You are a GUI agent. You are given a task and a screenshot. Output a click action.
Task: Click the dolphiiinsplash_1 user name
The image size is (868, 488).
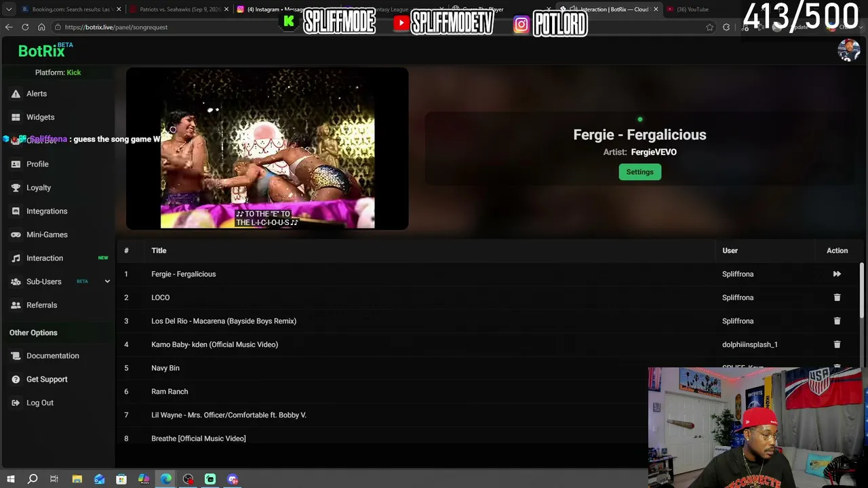click(749, 344)
